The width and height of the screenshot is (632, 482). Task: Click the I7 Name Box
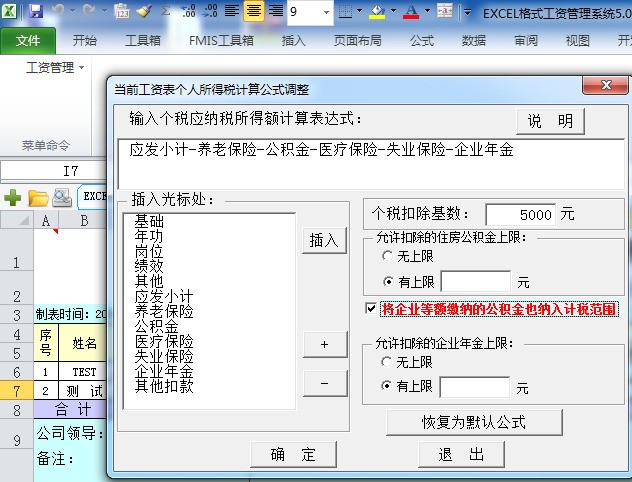[54, 171]
